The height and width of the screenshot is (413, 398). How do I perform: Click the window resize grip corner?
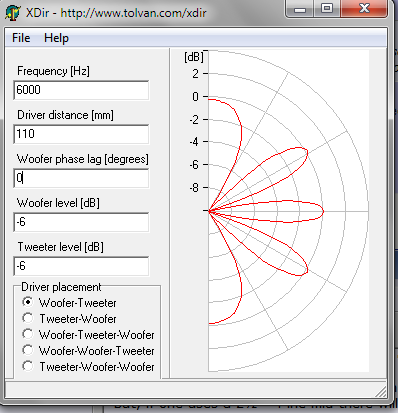(381, 392)
